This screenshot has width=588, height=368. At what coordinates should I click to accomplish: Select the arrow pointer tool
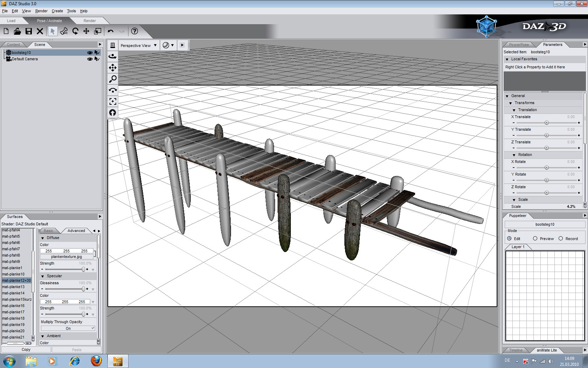[x=52, y=31]
